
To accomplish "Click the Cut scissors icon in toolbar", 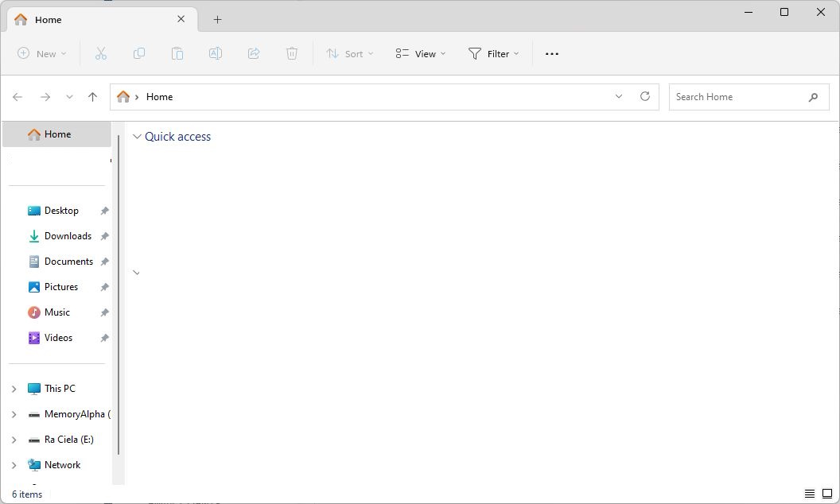I will click(101, 53).
